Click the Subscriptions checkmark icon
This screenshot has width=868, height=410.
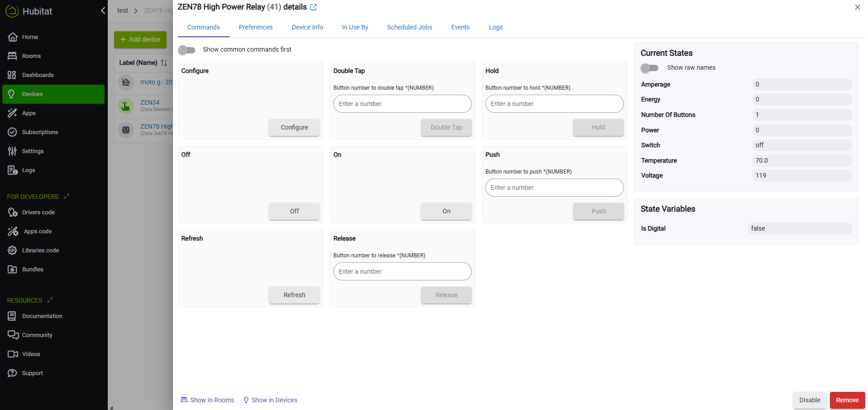[13, 132]
